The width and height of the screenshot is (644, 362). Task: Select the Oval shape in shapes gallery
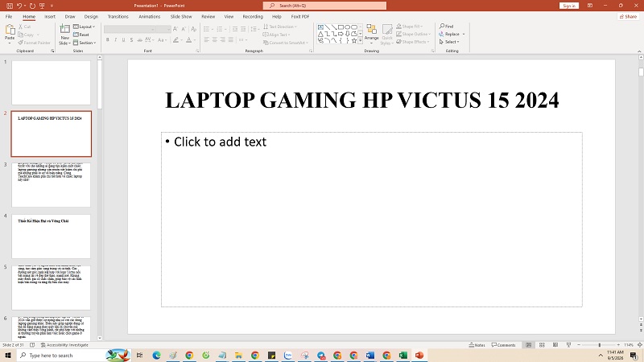click(348, 27)
